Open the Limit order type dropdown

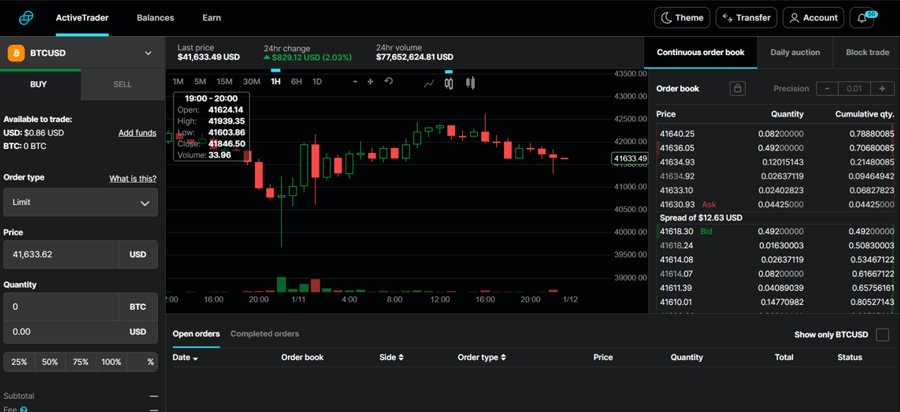[x=80, y=203]
